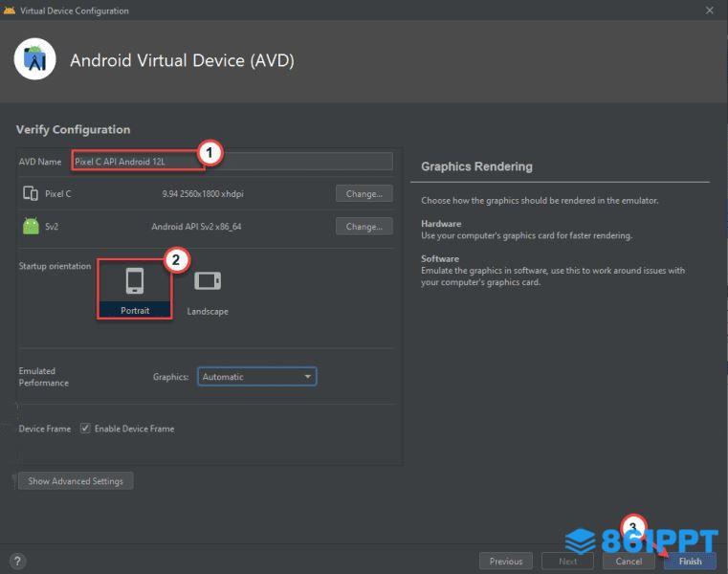Image resolution: width=728 pixels, height=574 pixels.
Task: Click Change button for Sv2 system image
Action: click(364, 227)
